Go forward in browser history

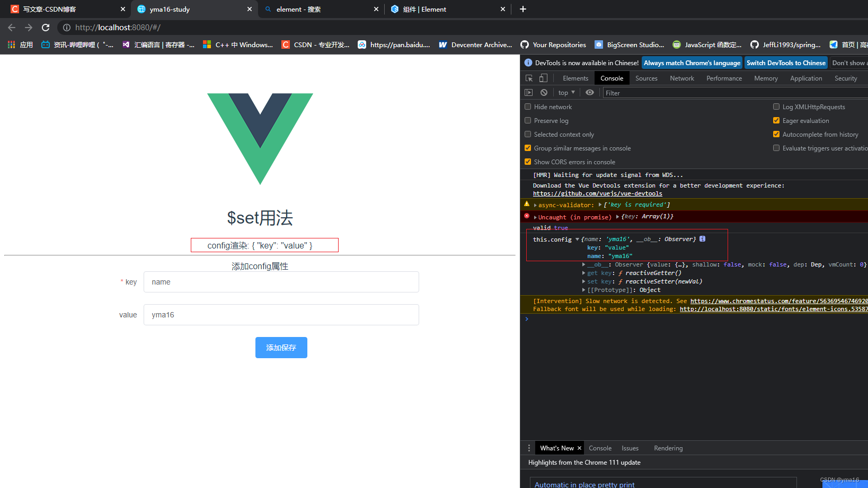coord(29,28)
